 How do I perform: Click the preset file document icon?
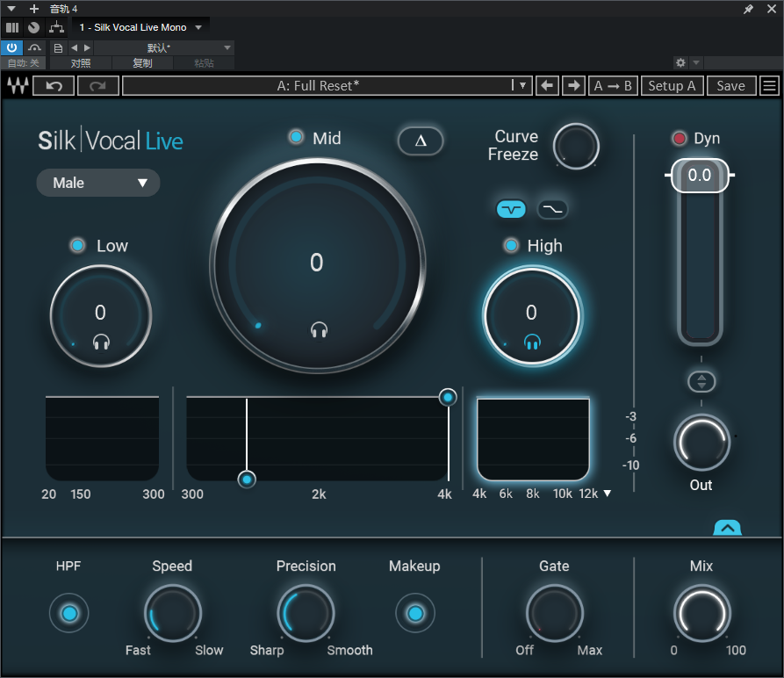point(59,48)
